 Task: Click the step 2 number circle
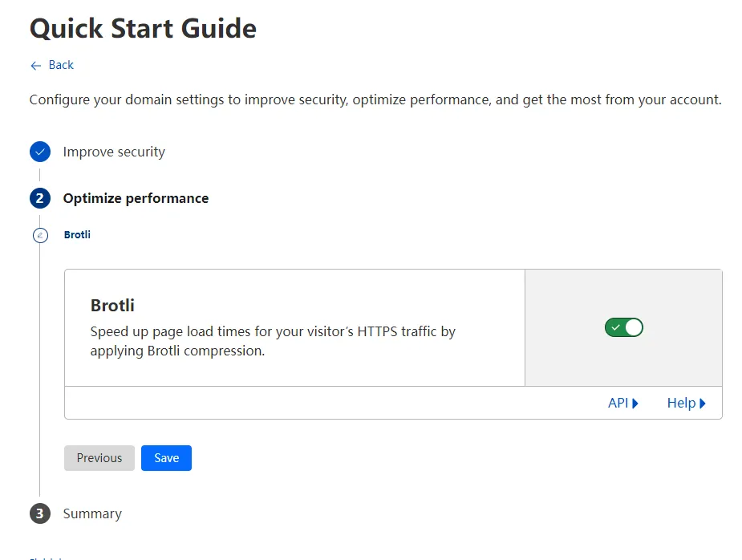[40, 198]
